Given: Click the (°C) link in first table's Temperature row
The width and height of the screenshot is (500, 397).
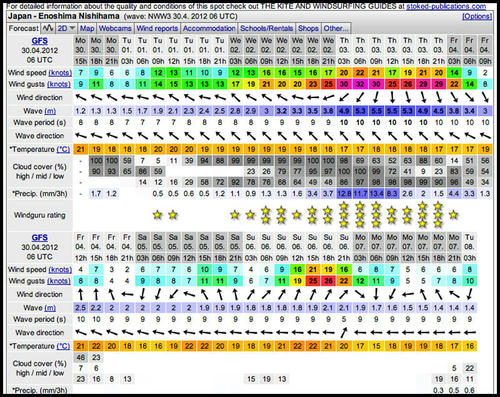Looking at the screenshot, I should 63,149.
